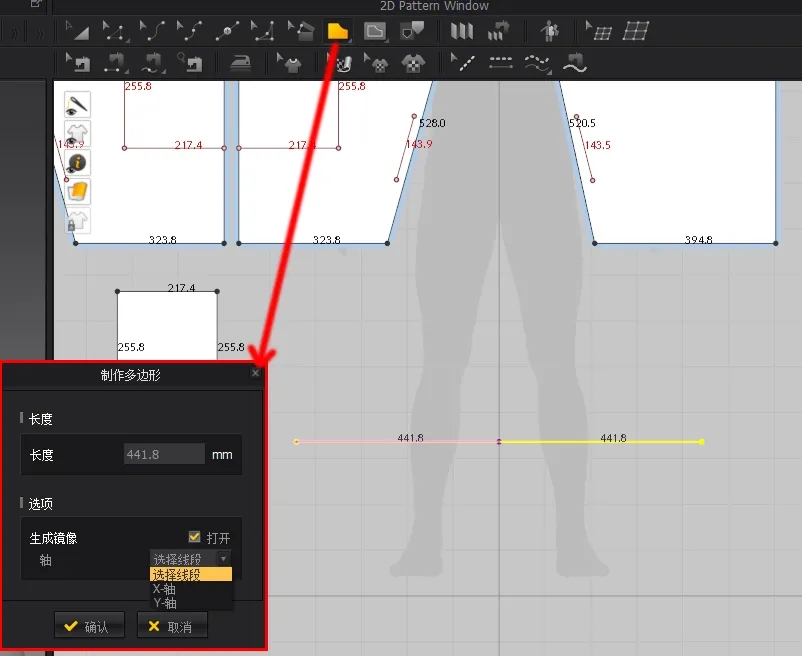
Task: Select the Check Sewing Length magnifier tool
Action: point(189,63)
